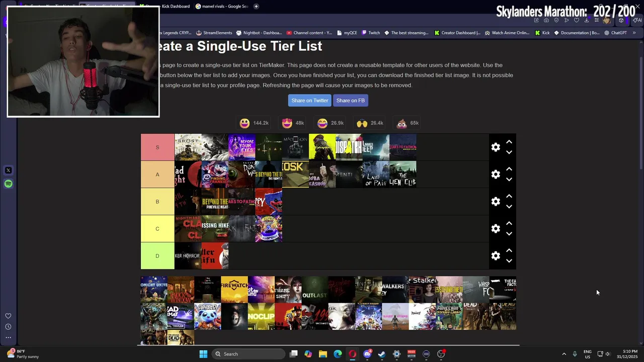Switch to marvel rivals Google Search tab
This screenshot has width=644, height=362.
point(222,6)
